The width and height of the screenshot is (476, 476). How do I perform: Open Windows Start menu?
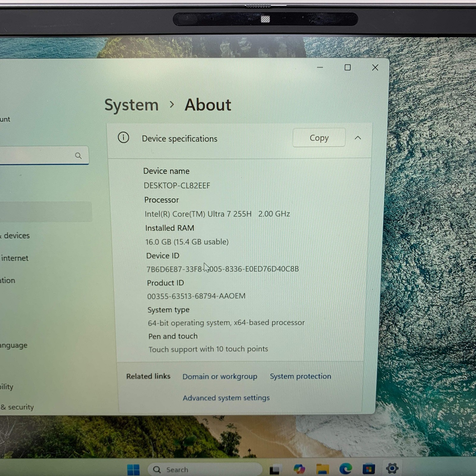coord(133,469)
